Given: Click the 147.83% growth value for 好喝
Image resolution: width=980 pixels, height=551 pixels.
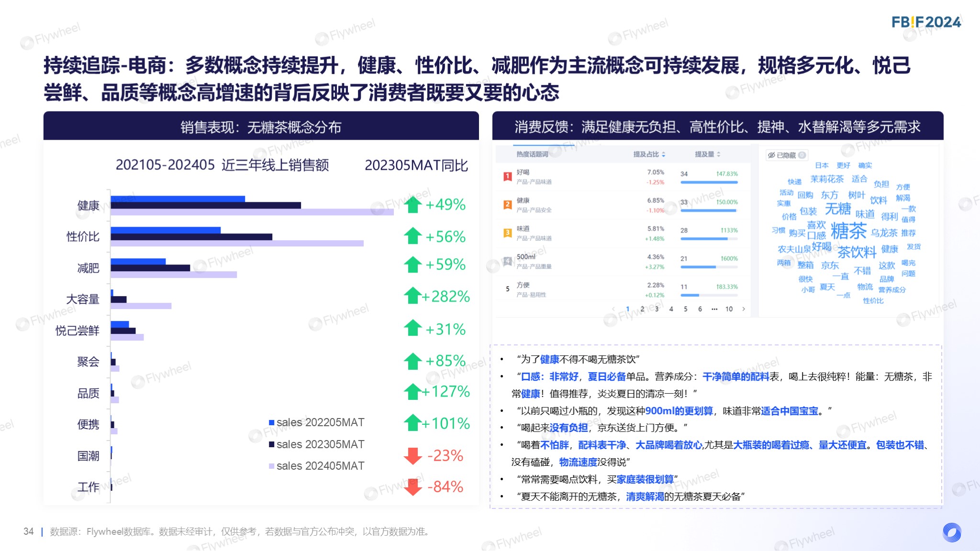Looking at the screenshot, I should point(727,174).
